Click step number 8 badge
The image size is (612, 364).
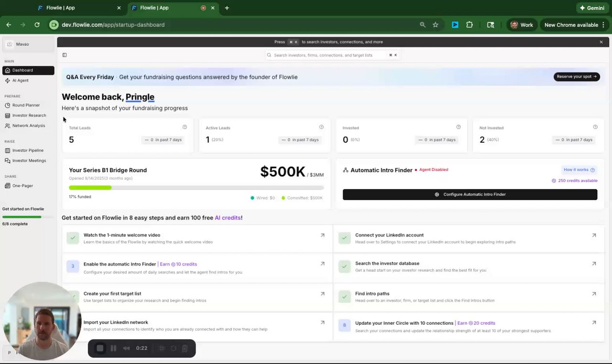click(344, 325)
